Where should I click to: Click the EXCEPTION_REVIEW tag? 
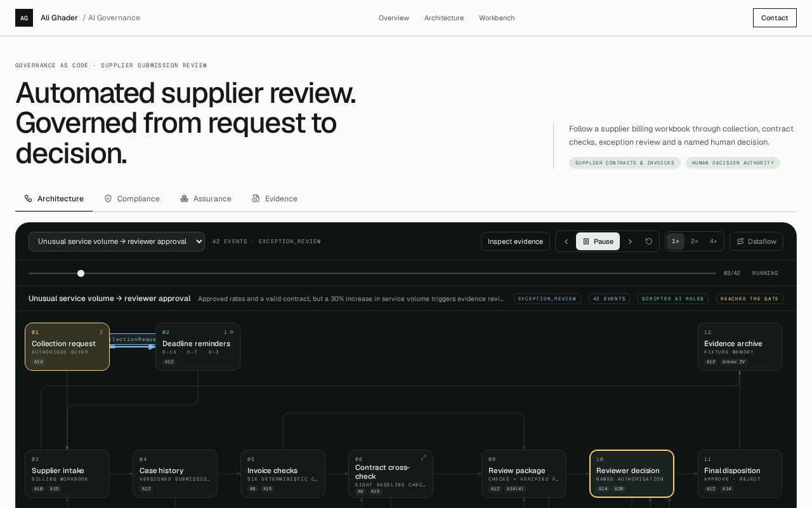pyautogui.click(x=547, y=298)
